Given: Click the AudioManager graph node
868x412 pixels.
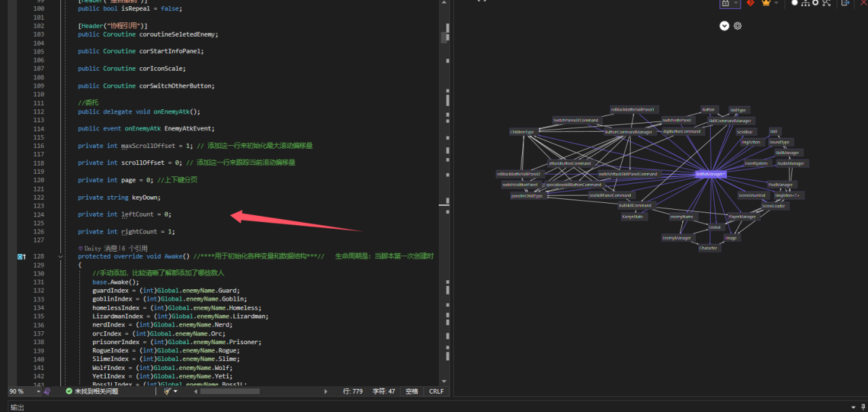Looking at the screenshot, I should coord(791,164).
